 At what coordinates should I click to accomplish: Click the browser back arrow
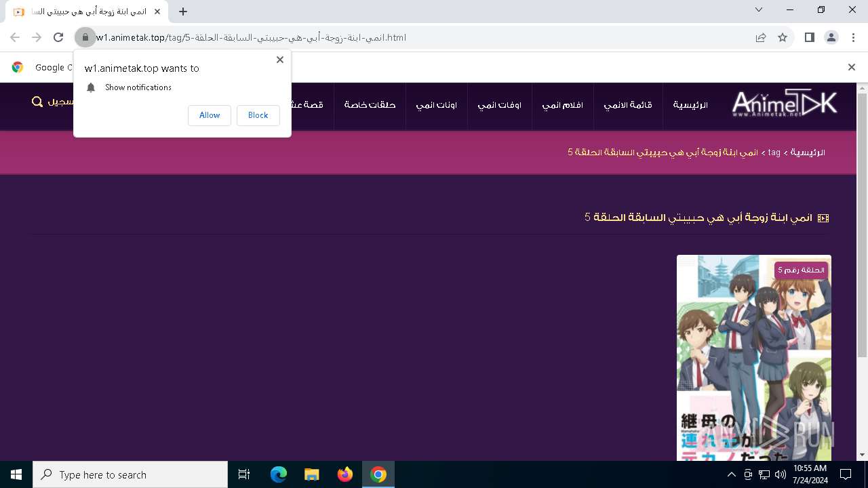(15, 37)
